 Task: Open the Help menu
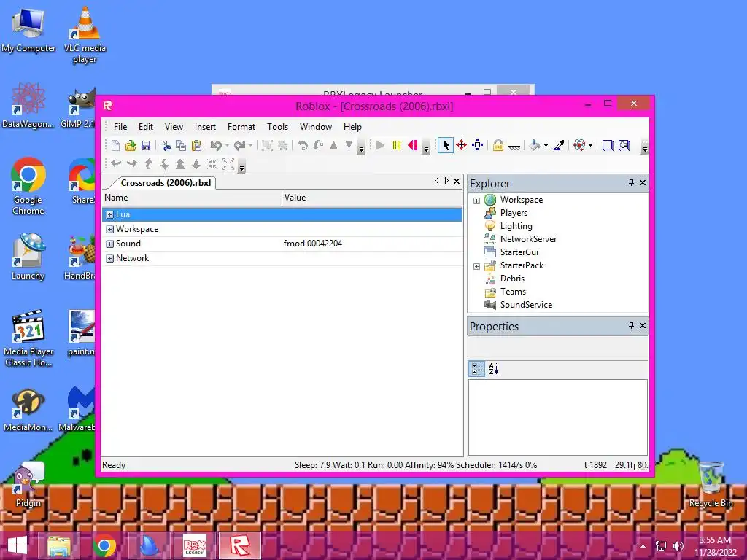[x=352, y=127]
